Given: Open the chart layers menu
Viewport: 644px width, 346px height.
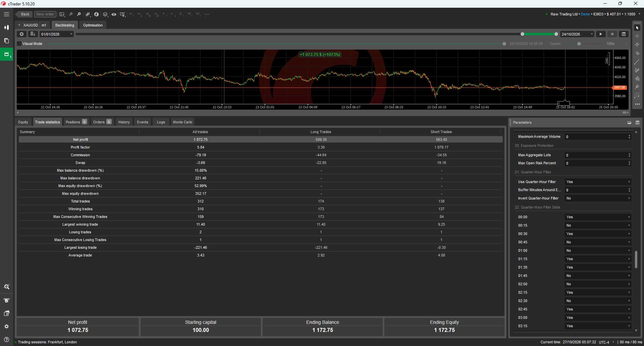Looking at the screenshot, I should click(x=105, y=14).
